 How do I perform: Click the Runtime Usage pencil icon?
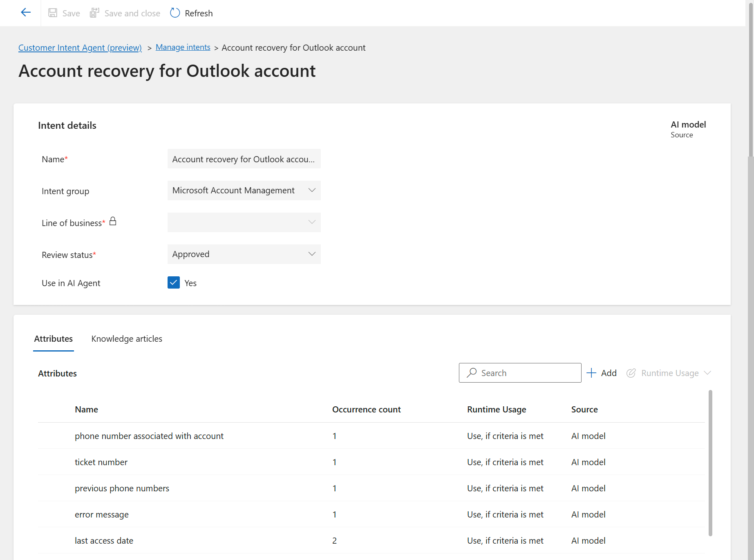pos(631,373)
